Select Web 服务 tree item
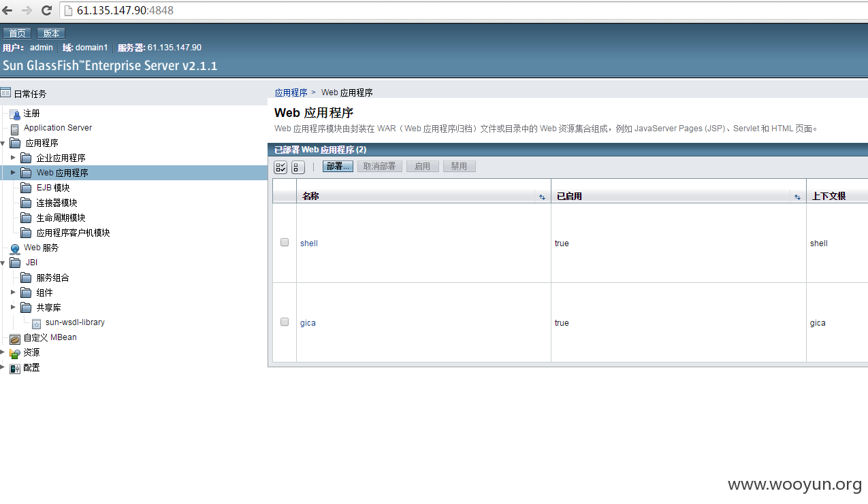The height and width of the screenshot is (504, 868). 42,248
